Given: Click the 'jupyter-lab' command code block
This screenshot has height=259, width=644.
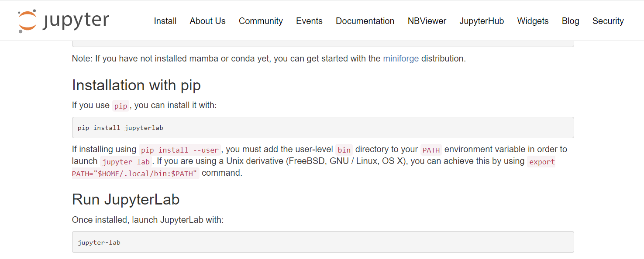Looking at the screenshot, I should click(323, 242).
